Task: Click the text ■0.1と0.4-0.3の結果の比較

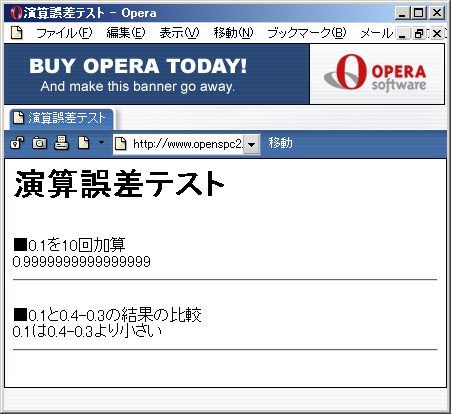Action: point(107,315)
